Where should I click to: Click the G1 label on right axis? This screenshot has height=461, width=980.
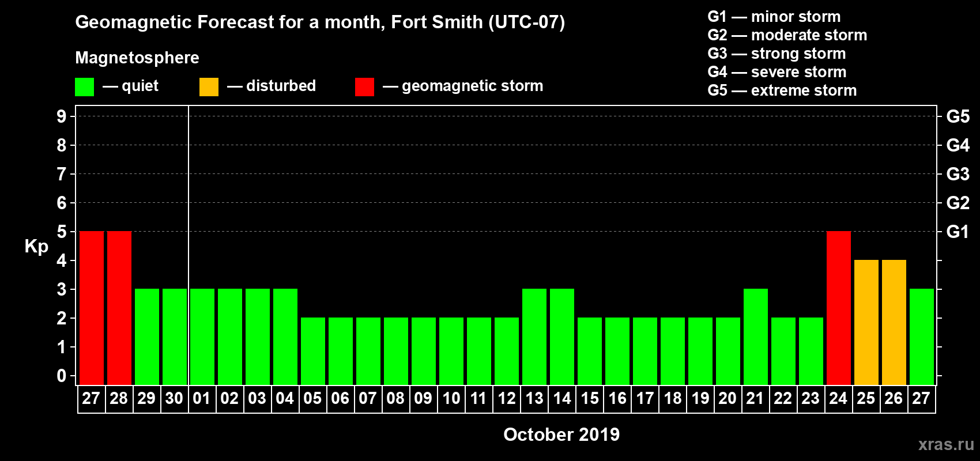pyautogui.click(x=958, y=232)
